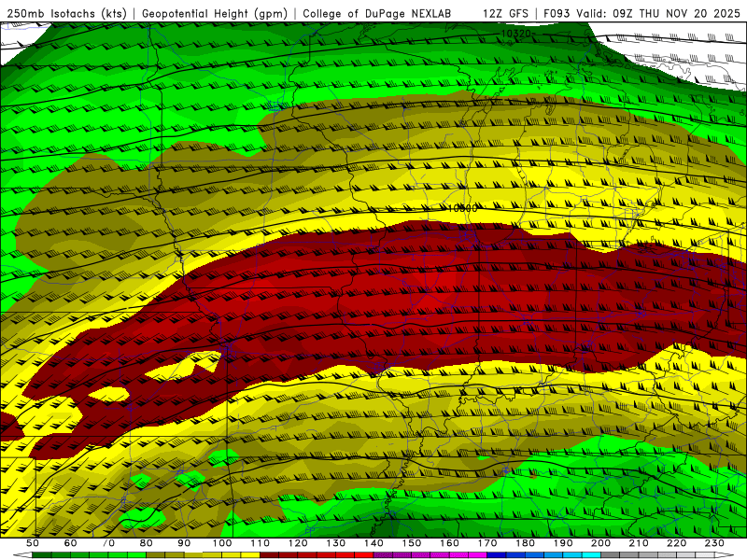The image size is (747, 560).
Task: Click the 120 value on the color scale
Action: 298,543
